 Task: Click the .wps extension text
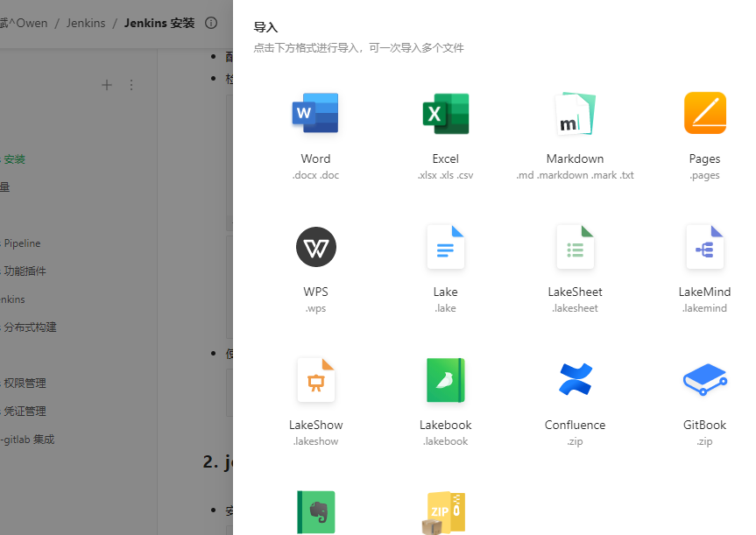point(316,308)
